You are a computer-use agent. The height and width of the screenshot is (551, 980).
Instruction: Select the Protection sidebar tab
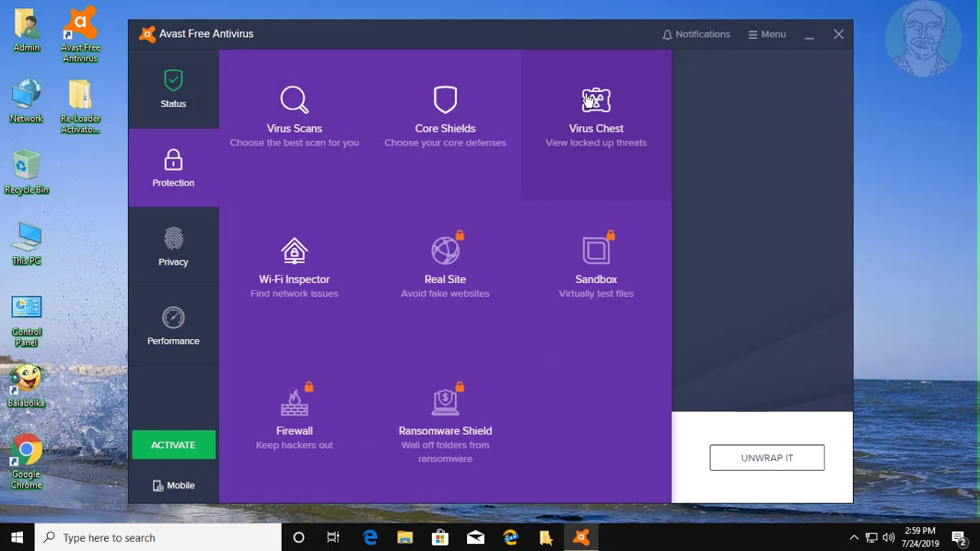(174, 168)
